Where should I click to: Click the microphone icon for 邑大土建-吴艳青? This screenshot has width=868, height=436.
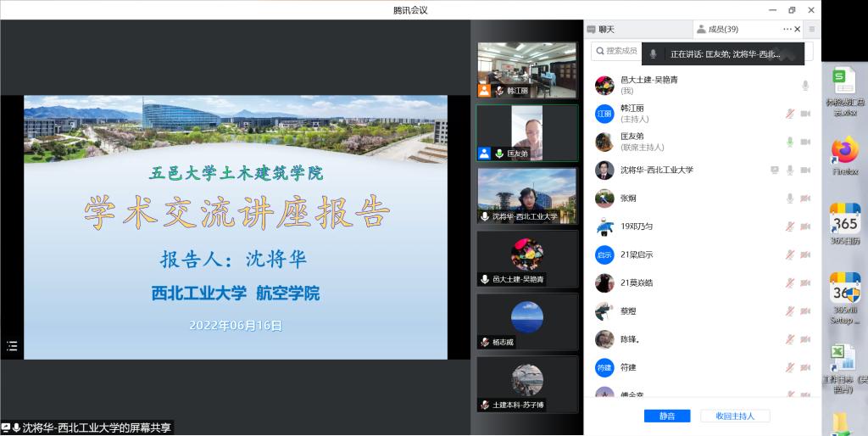(805, 86)
